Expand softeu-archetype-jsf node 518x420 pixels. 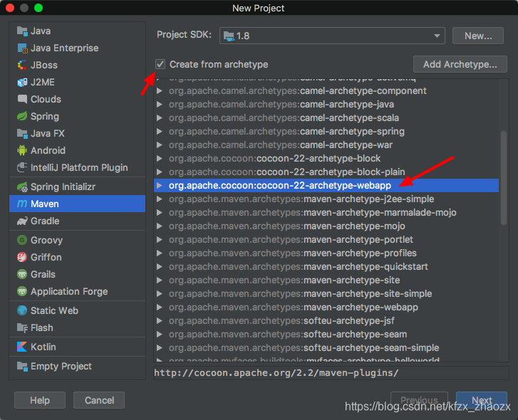click(160, 320)
